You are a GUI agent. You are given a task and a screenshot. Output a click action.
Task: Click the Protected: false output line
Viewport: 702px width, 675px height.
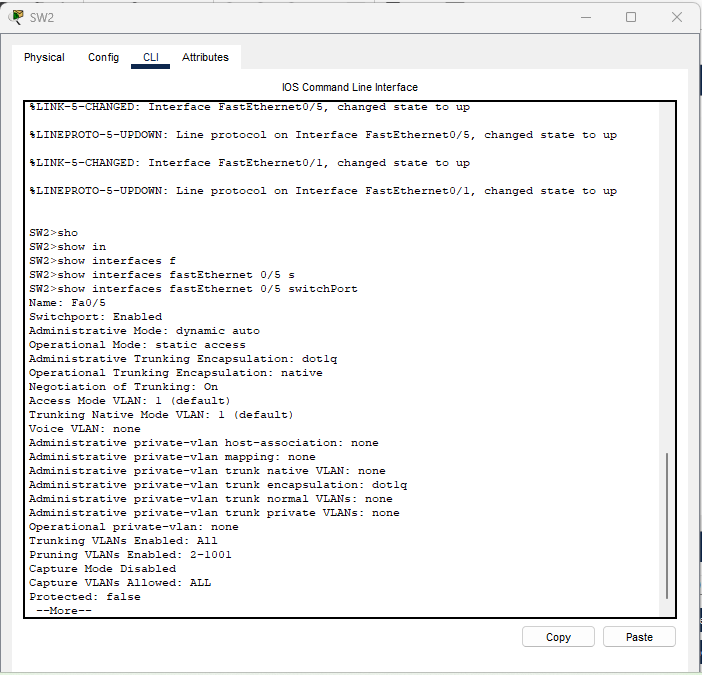85,596
